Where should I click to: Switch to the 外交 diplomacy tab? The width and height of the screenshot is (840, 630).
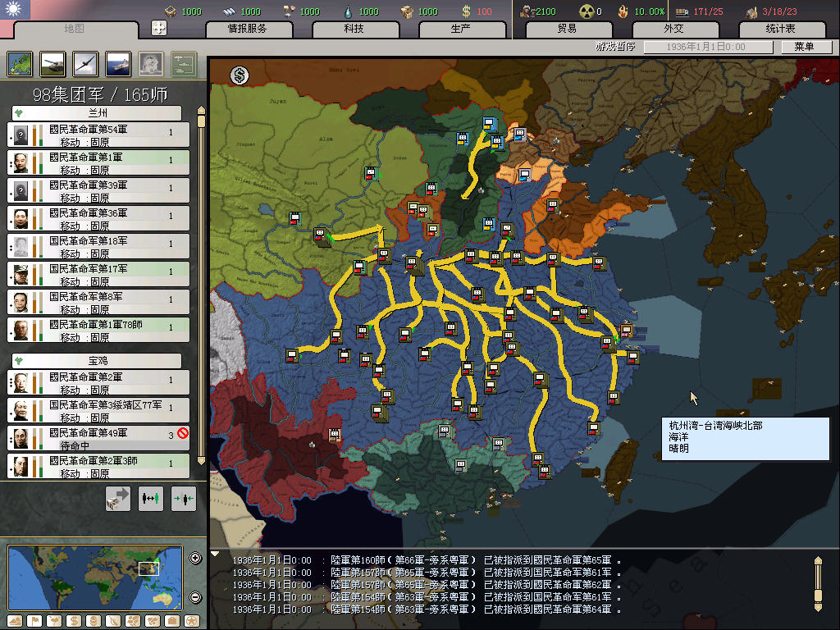[x=673, y=29]
